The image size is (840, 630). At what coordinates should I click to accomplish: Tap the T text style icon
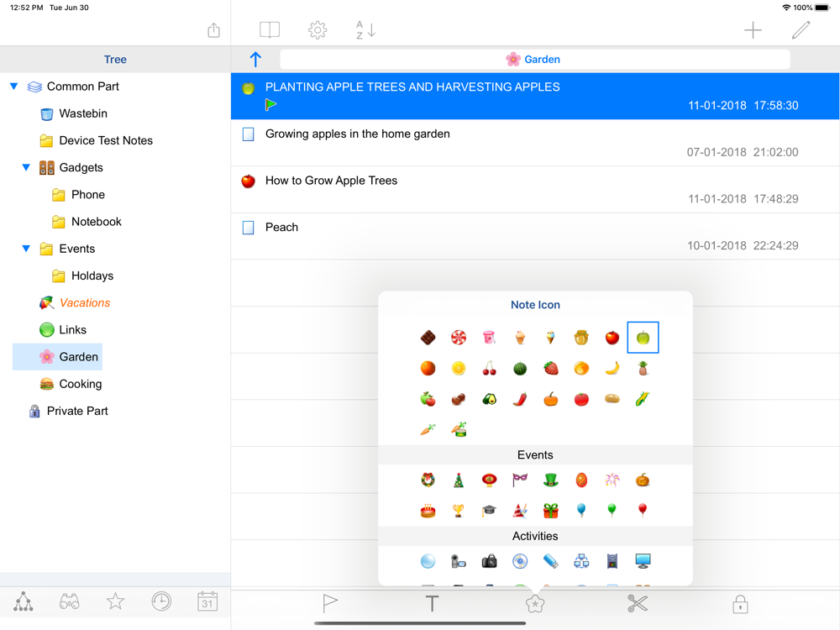pos(433,604)
